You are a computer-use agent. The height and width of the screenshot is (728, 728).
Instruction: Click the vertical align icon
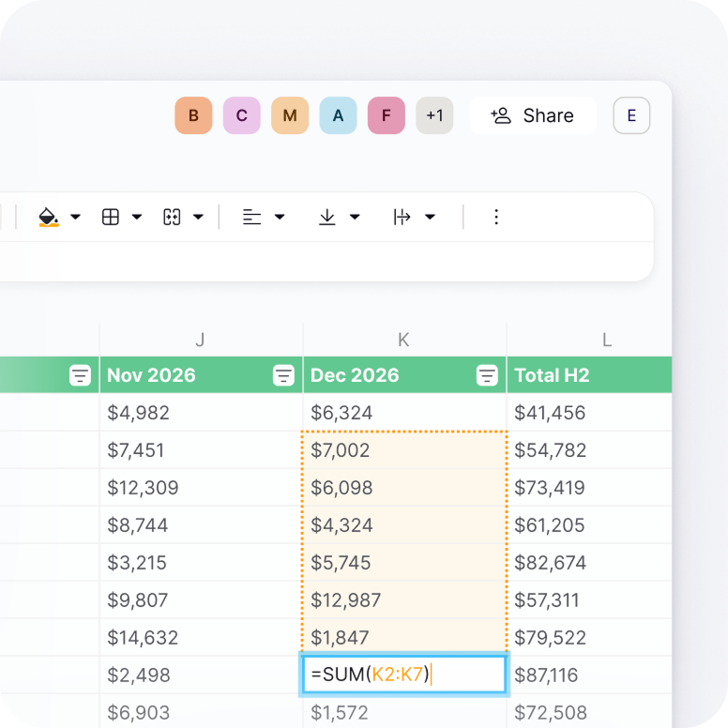tap(326, 217)
